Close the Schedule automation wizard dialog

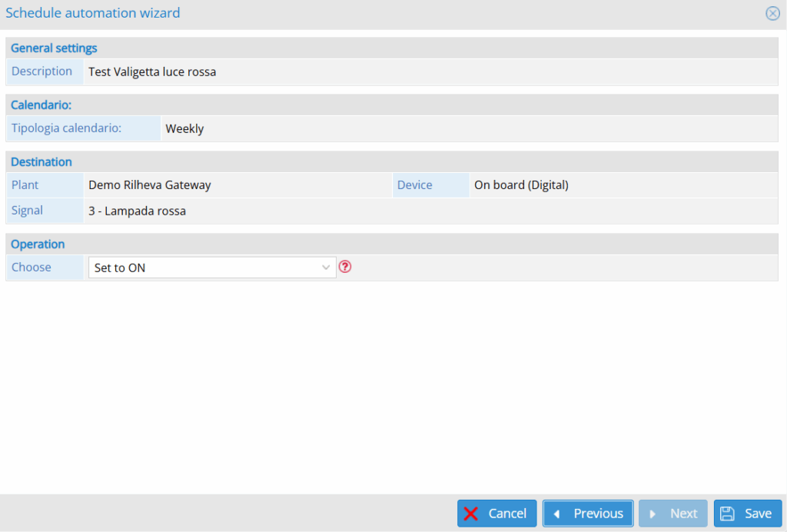772,13
